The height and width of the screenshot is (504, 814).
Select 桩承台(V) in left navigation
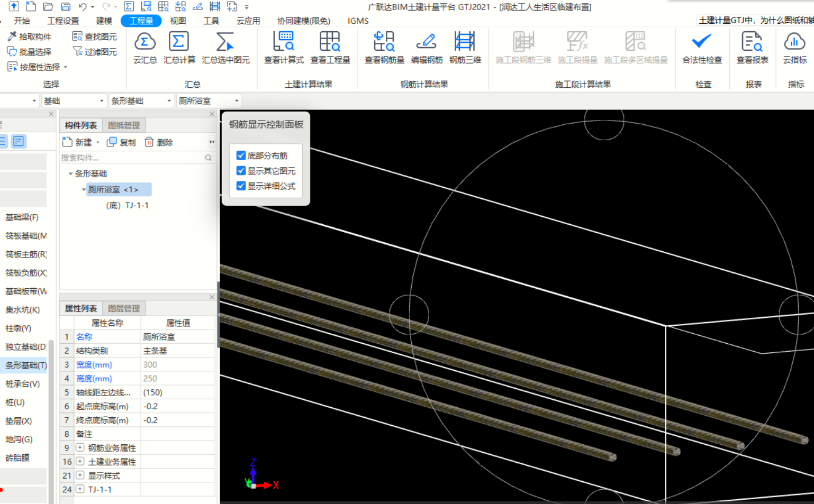point(23,384)
